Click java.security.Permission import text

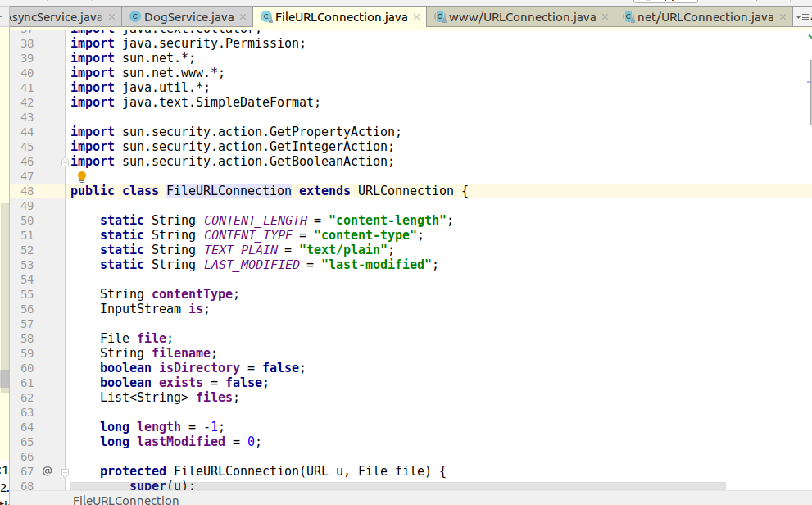(211, 43)
